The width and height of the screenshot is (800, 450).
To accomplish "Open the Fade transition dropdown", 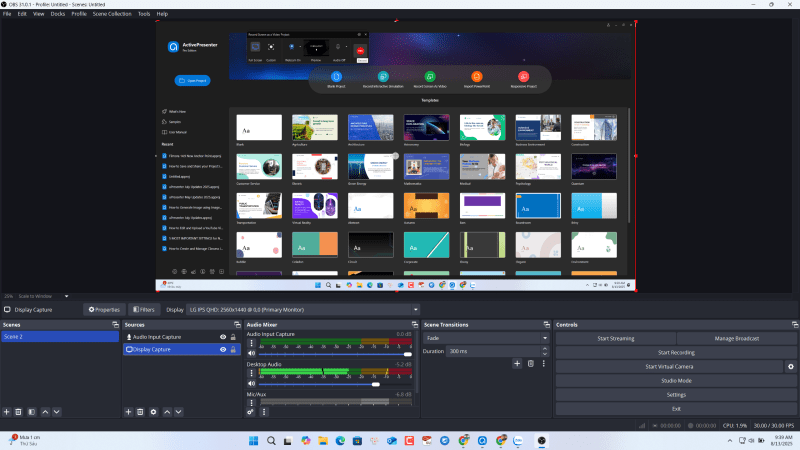I will [486, 338].
